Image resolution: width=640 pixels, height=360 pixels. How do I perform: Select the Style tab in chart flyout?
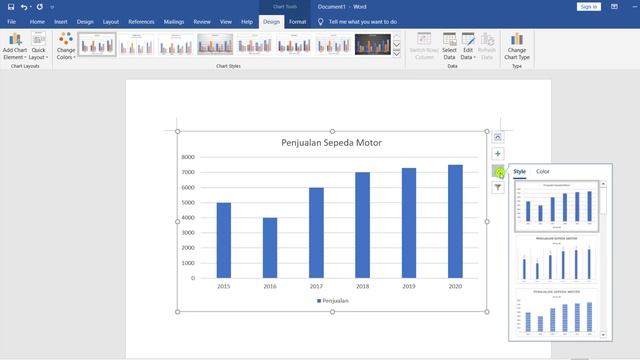[x=519, y=171]
